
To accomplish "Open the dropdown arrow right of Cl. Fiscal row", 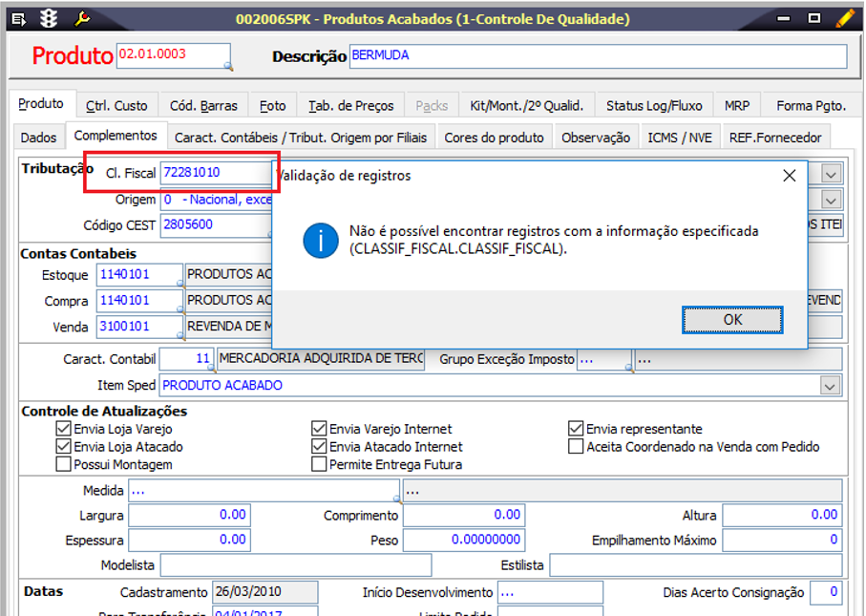I will [831, 174].
